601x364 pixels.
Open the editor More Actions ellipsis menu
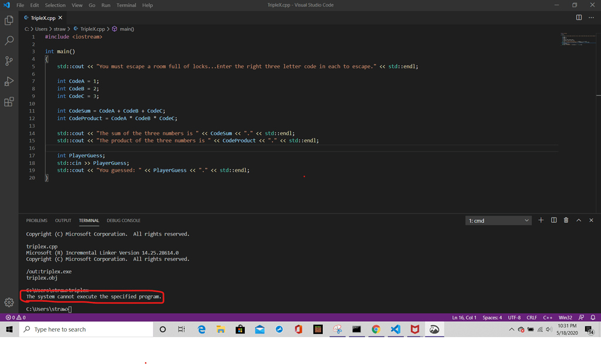click(x=591, y=18)
